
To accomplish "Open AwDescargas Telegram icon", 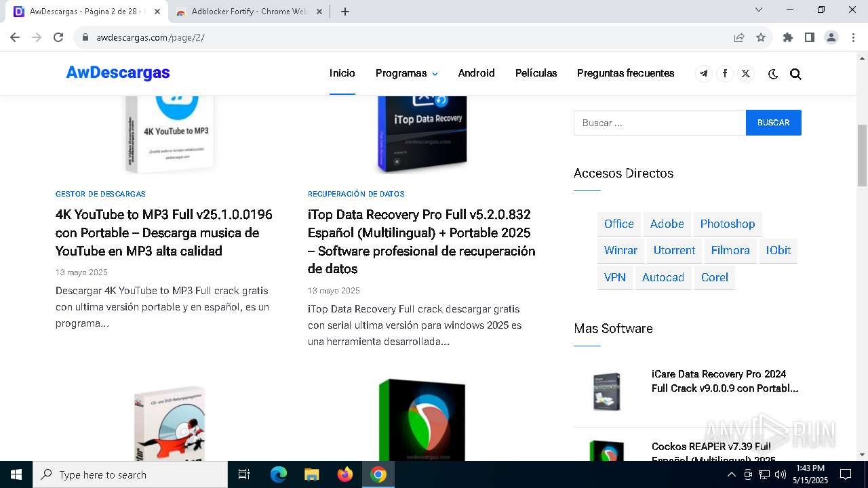I will (x=704, y=74).
